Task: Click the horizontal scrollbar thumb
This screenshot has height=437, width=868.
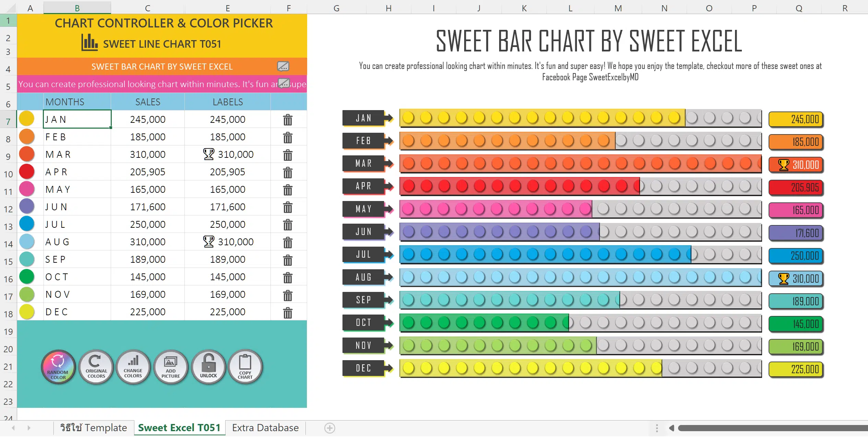Action: [773, 428]
